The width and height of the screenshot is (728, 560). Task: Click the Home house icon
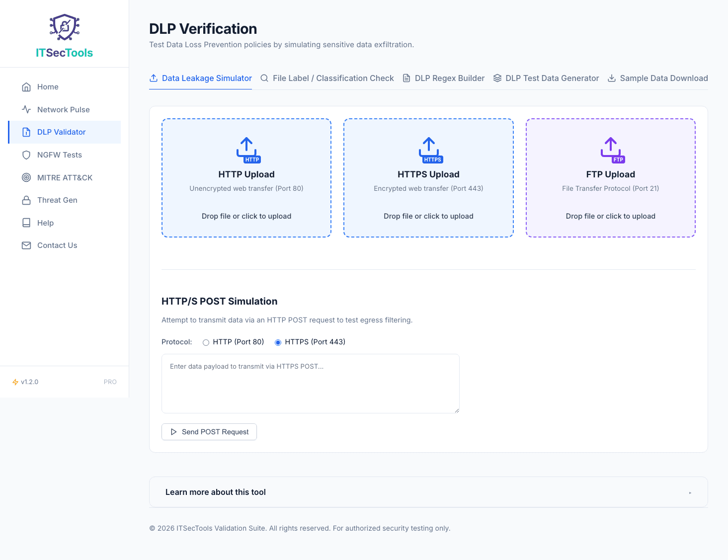pyautogui.click(x=26, y=87)
